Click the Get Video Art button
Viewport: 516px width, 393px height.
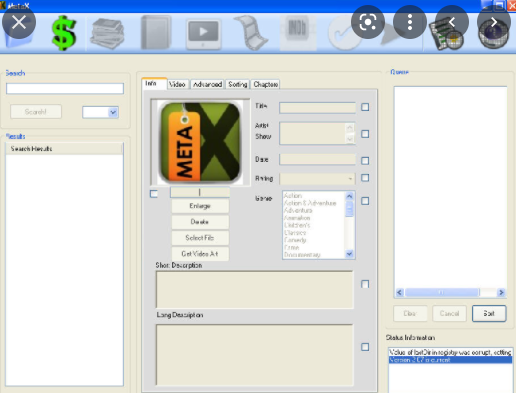(x=200, y=254)
